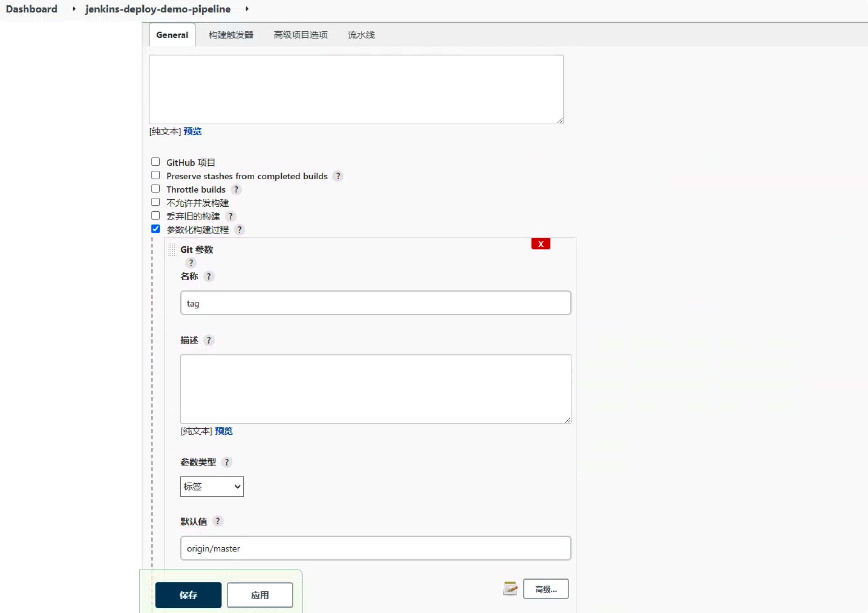Check 丢弃旧的构建 option
Viewport: 868px width, 613px height.
click(156, 215)
